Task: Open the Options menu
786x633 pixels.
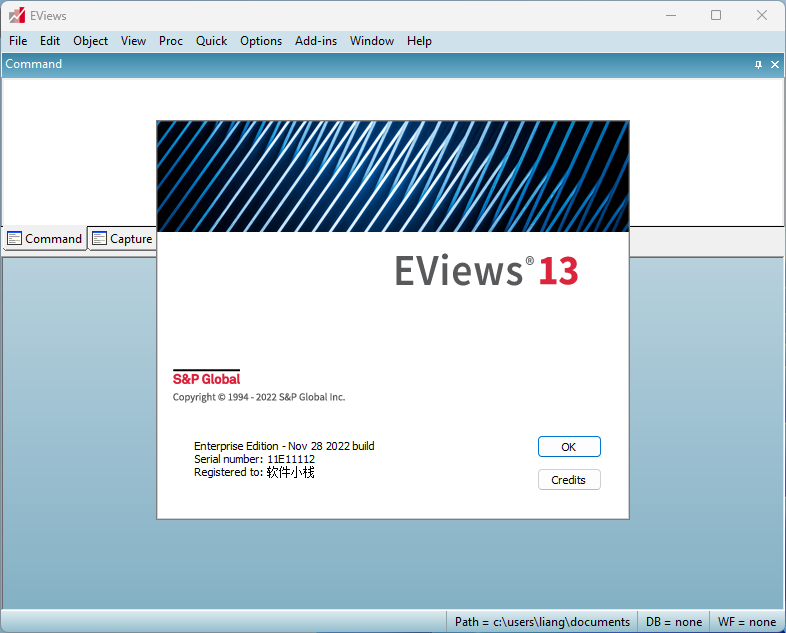Action: tap(261, 41)
